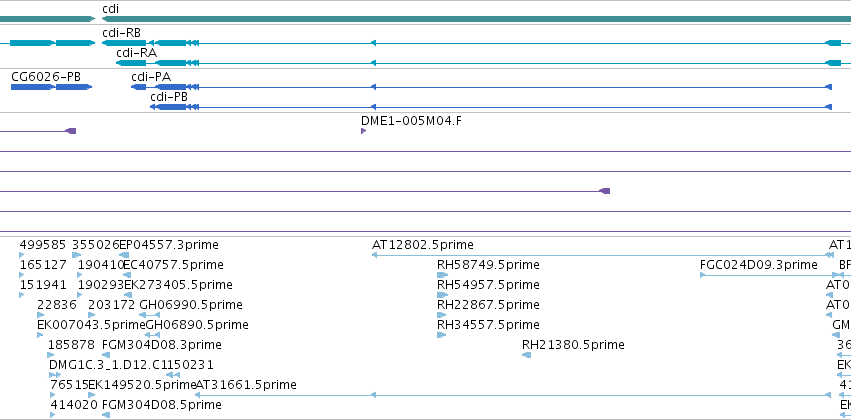851x420 pixels.
Task: Click the RH58749.5prime label
Action: (x=488, y=265)
